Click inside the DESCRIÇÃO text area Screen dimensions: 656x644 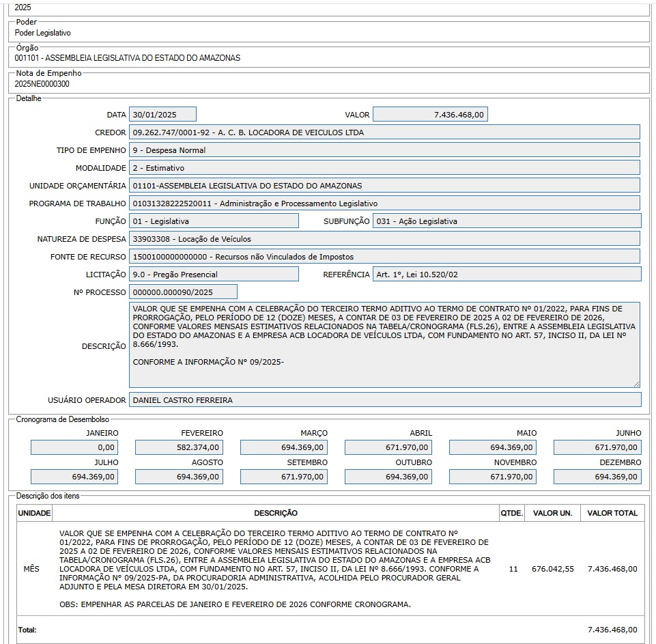pos(384,345)
